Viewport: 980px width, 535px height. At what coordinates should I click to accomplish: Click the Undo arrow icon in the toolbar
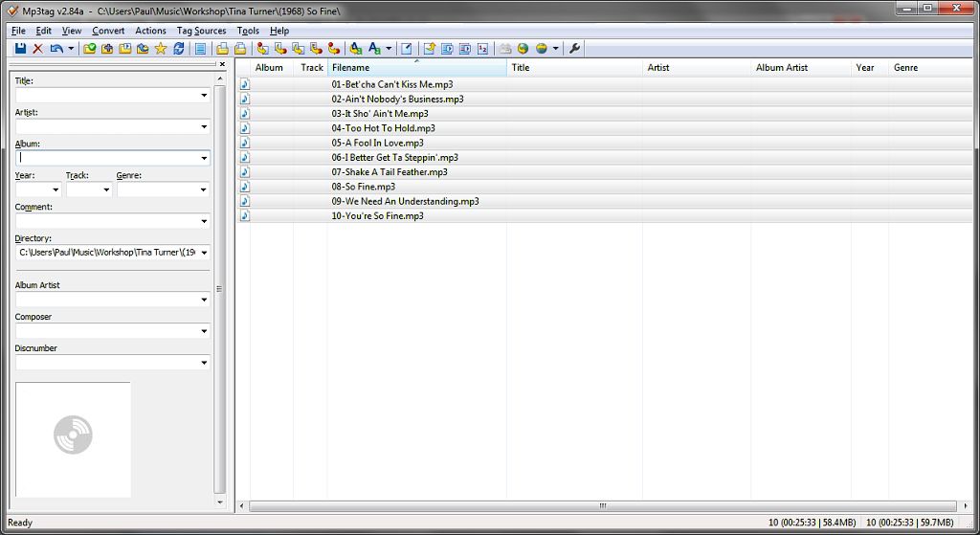point(56,48)
